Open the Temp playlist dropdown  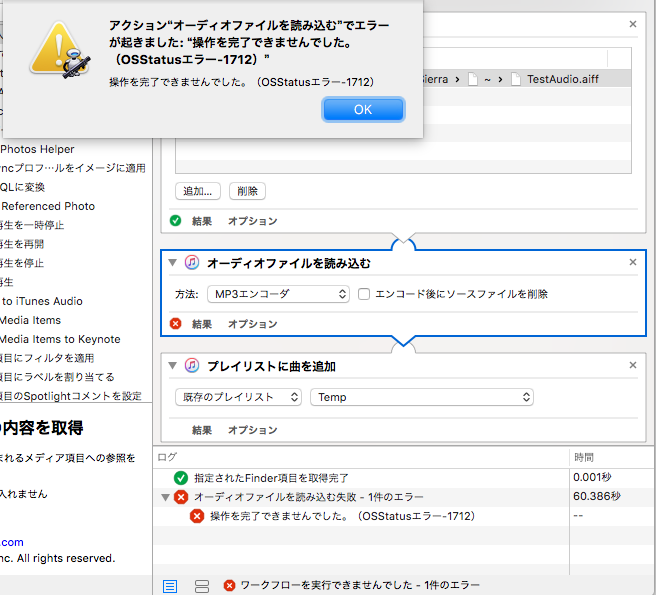(x=422, y=397)
